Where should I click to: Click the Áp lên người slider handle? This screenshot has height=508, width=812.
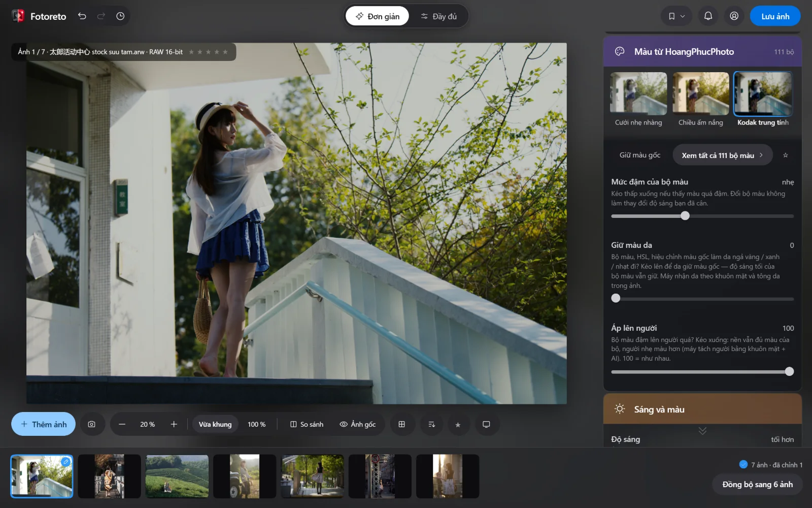(x=789, y=371)
